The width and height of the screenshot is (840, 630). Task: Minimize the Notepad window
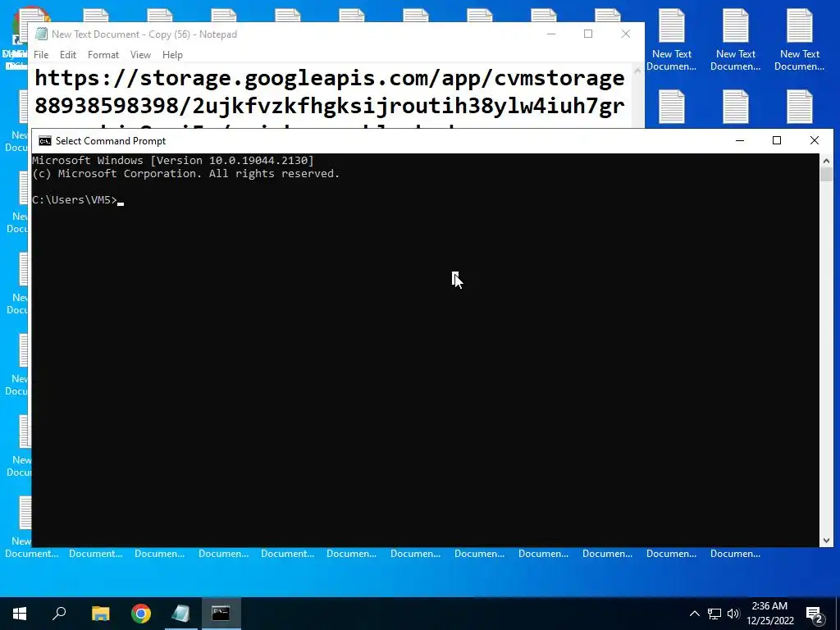tap(551, 34)
